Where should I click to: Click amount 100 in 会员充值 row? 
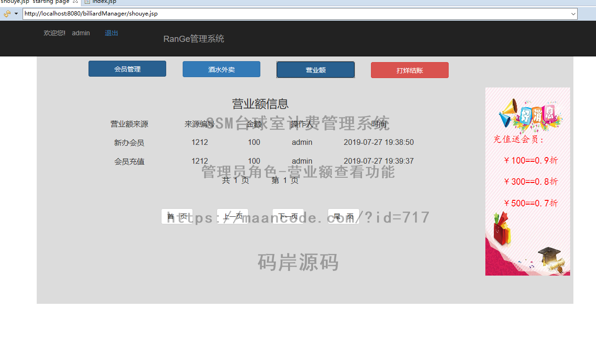(x=254, y=161)
